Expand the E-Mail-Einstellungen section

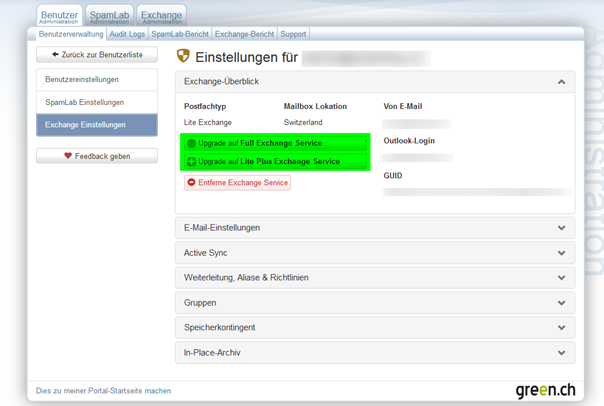(x=561, y=228)
